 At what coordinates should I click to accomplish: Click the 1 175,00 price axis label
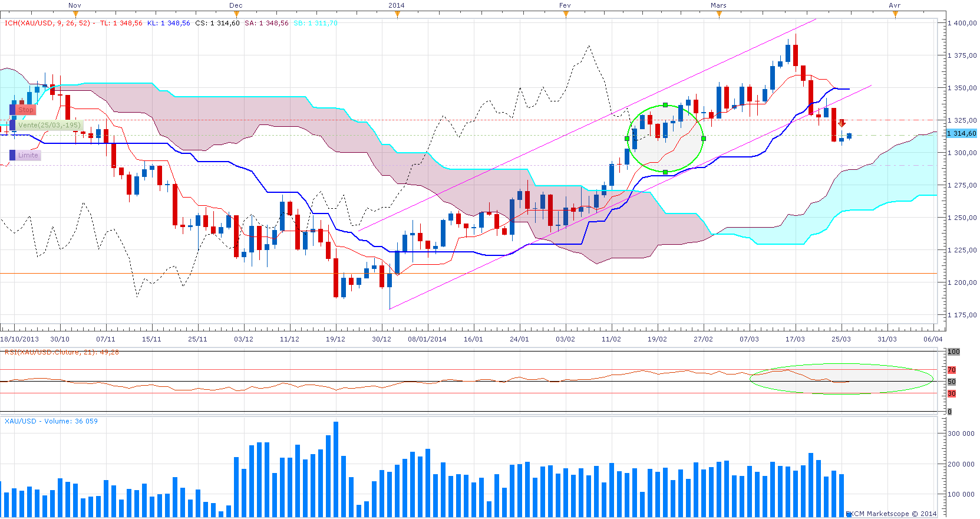point(962,315)
